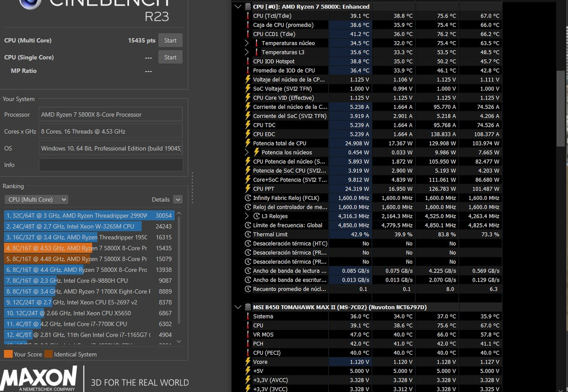Viewport: 568px width, 392px height.
Task: Click lightning icon of CPU Core VID (Effective)
Action: (248, 98)
